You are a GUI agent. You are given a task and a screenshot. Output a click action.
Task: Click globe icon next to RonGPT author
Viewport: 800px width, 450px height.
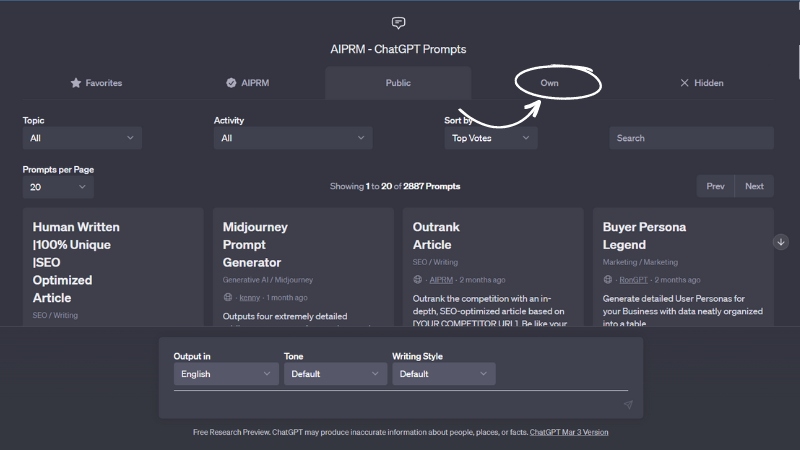607,280
